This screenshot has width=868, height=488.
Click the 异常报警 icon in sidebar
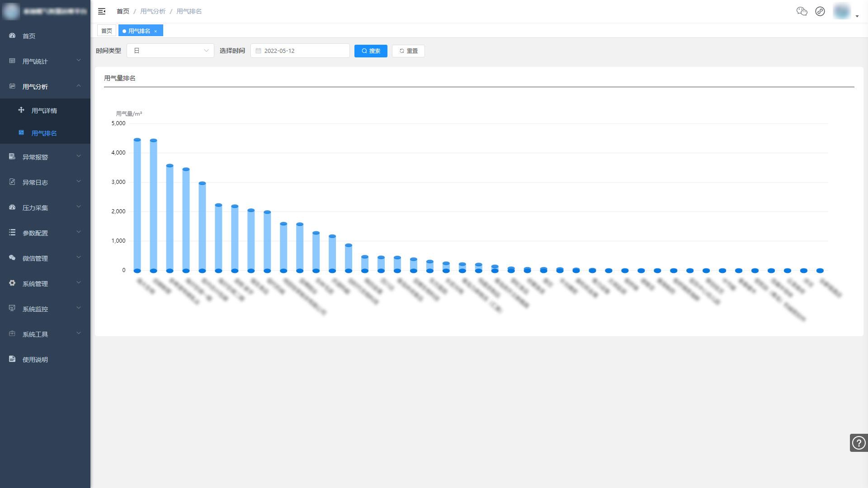pos(12,157)
